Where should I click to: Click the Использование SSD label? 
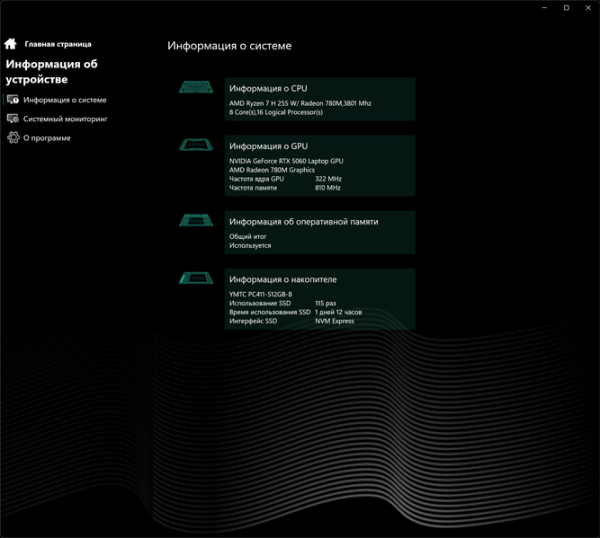(x=260, y=303)
